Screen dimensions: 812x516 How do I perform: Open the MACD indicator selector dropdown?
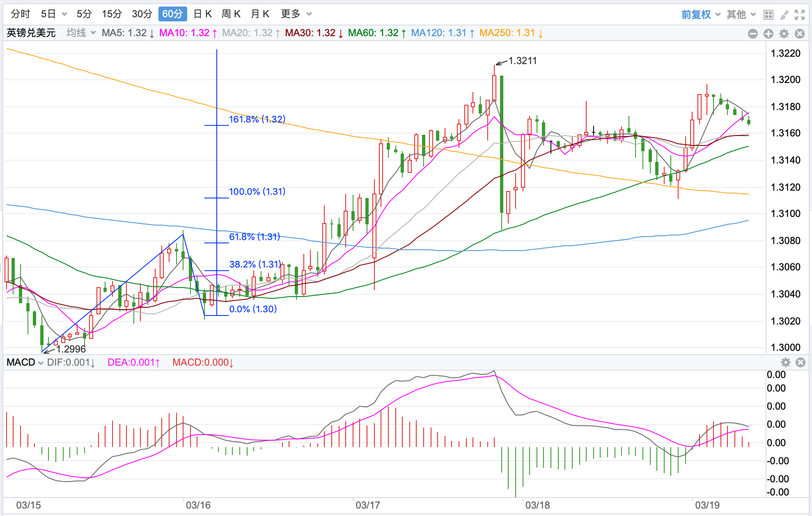[x=25, y=362]
